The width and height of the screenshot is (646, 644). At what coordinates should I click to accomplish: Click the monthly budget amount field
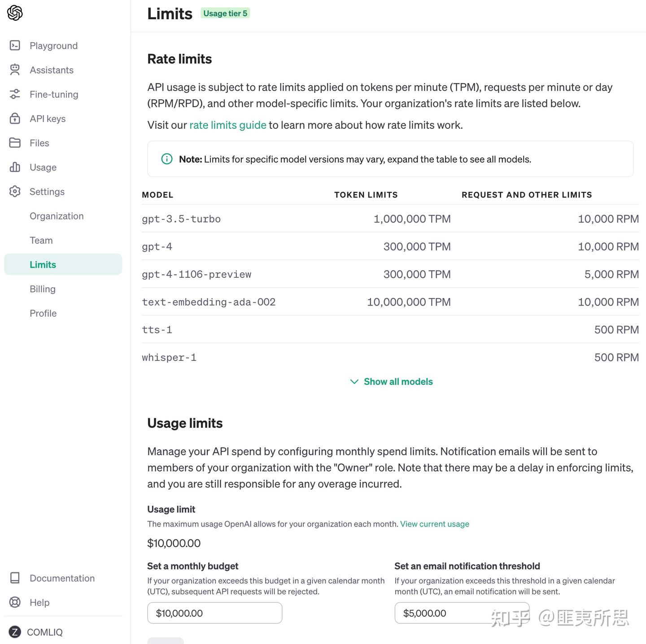(x=214, y=613)
